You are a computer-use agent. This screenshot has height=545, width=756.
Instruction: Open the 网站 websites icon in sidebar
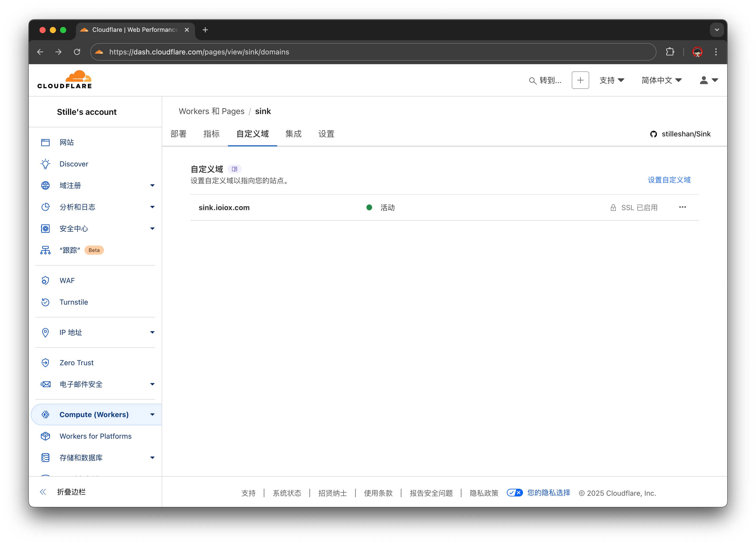point(45,143)
